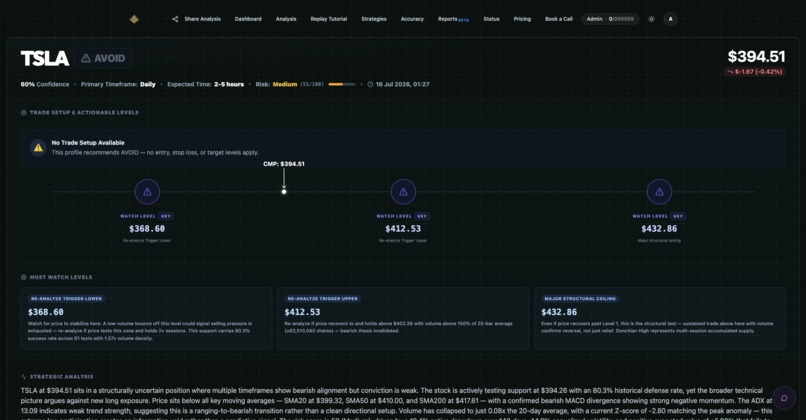
Task: Open Share Analysis
Action: click(x=197, y=19)
